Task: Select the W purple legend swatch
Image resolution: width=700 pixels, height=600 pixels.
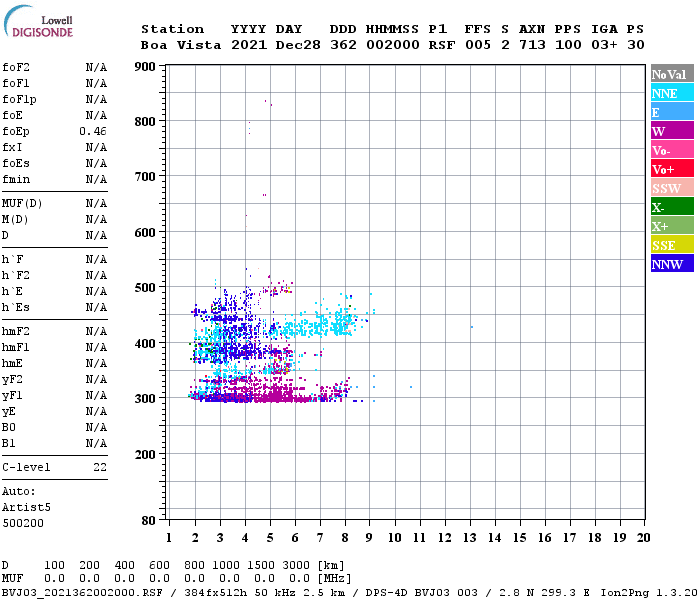Action: (x=672, y=131)
